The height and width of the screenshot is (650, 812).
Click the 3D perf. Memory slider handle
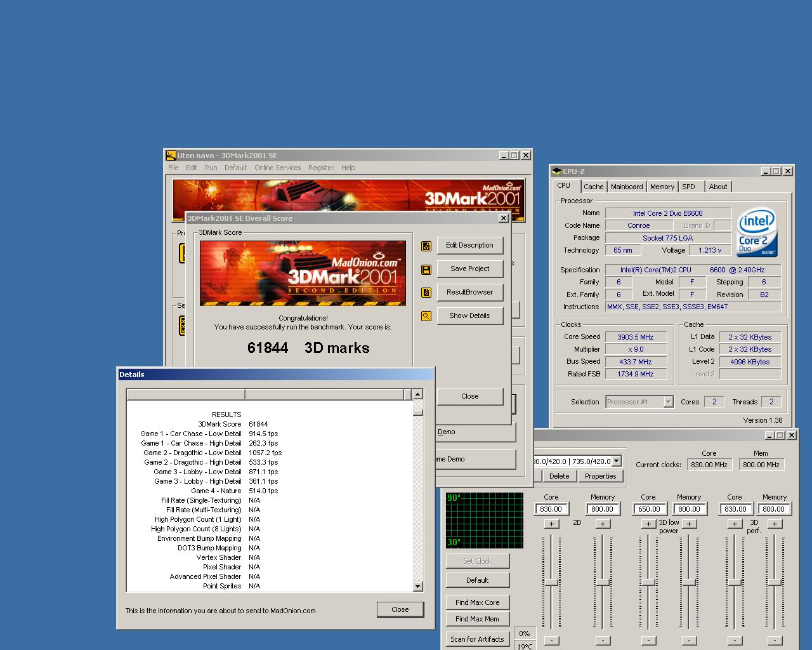point(775,582)
